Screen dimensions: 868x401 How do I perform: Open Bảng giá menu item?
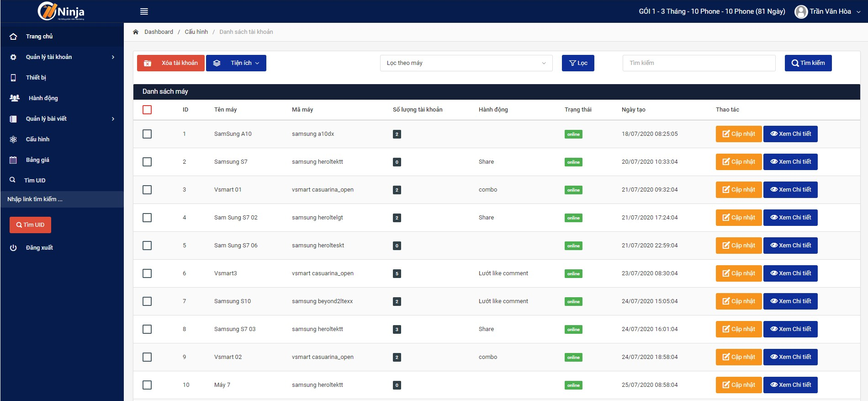tap(62, 160)
